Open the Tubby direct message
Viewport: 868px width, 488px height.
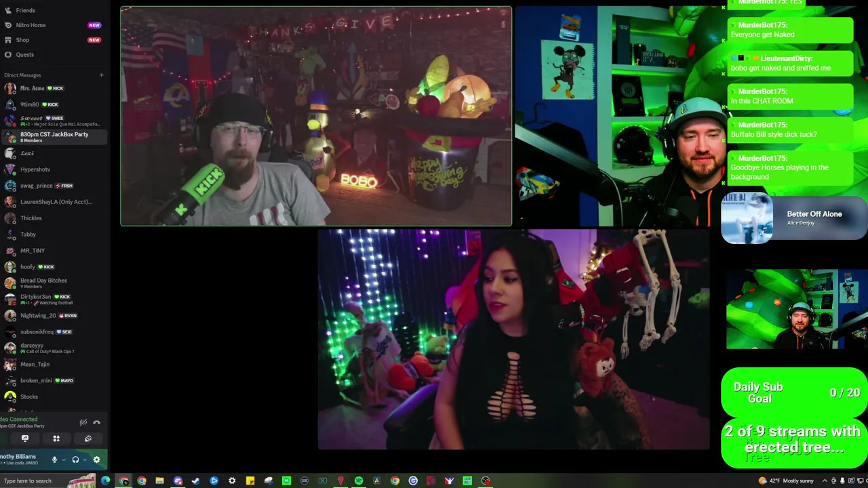[54, 235]
